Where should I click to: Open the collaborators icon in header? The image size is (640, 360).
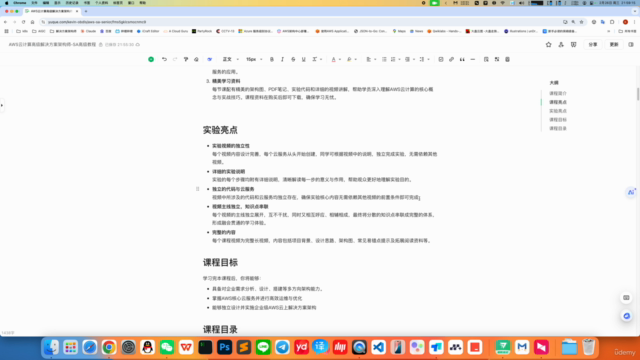tap(561, 44)
